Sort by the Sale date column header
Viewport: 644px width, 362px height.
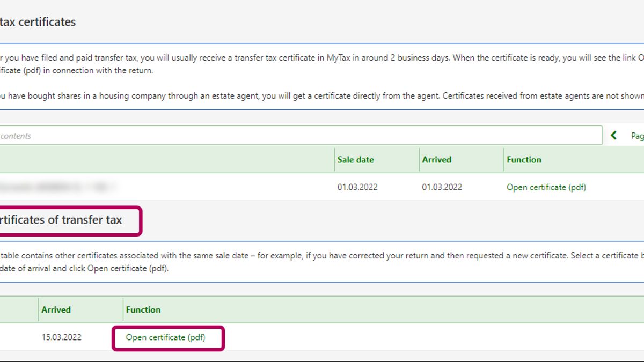[355, 160]
